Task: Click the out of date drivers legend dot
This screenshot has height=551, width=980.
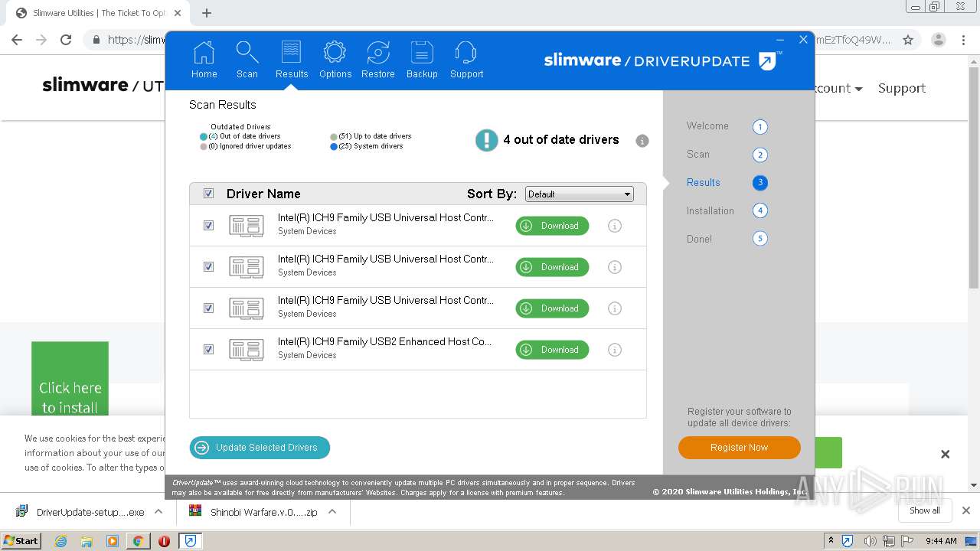Action: point(204,137)
